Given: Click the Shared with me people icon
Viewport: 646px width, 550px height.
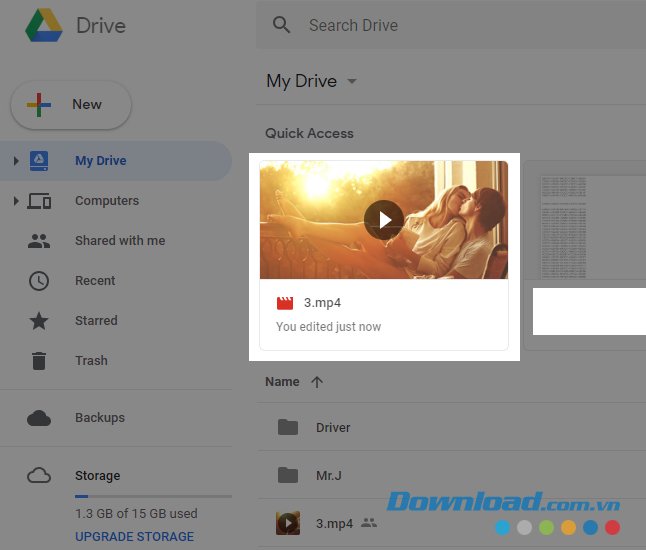Looking at the screenshot, I should 39,241.
